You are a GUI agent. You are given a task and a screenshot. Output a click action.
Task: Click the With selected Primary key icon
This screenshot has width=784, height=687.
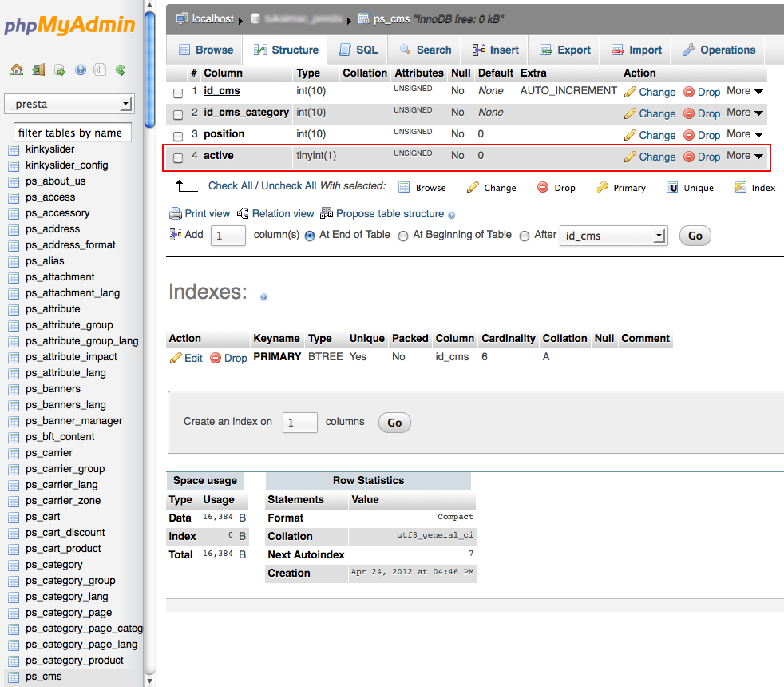(x=601, y=187)
